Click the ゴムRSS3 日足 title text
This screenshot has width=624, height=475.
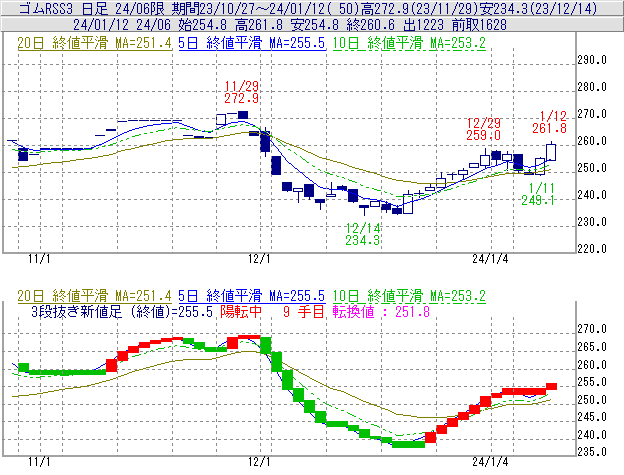[64, 8]
